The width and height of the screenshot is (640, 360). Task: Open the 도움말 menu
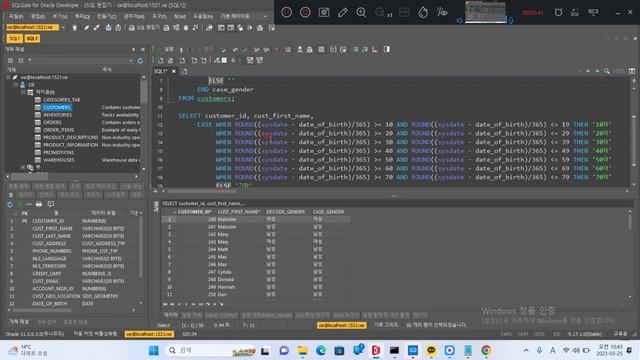click(x=203, y=16)
